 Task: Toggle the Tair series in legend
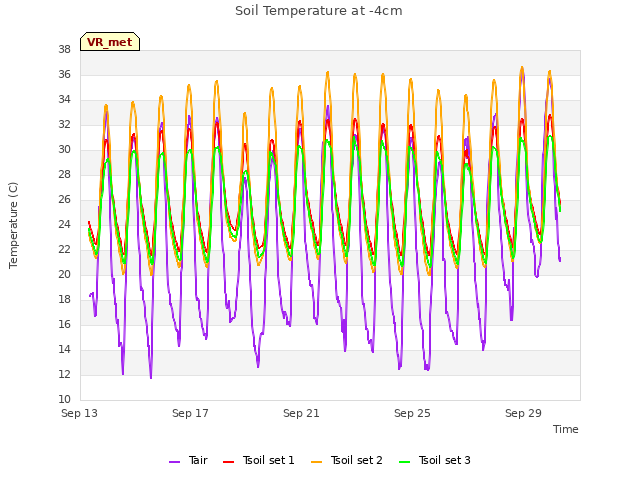coord(189,460)
